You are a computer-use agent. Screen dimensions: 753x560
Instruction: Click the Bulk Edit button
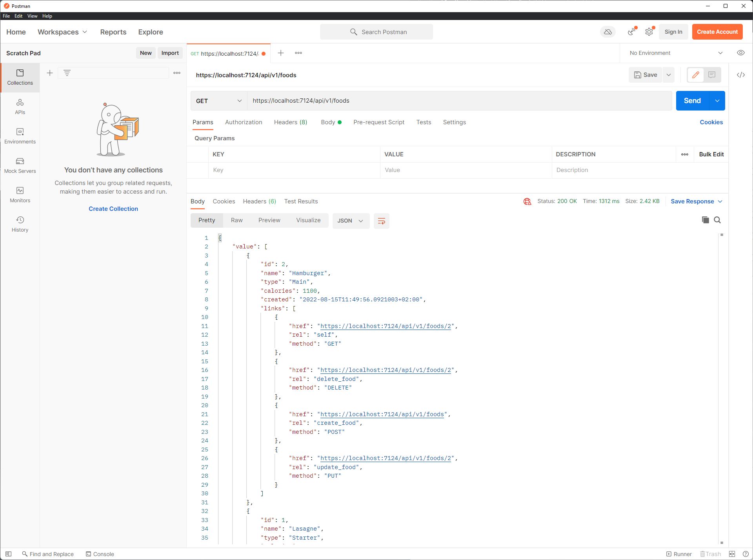point(711,154)
